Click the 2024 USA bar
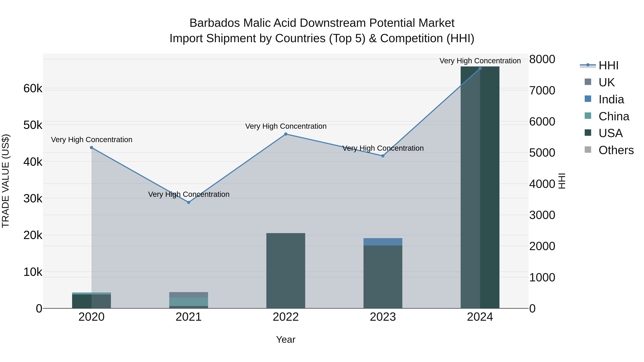Viewport: 644px width, 362px height. tap(480, 187)
